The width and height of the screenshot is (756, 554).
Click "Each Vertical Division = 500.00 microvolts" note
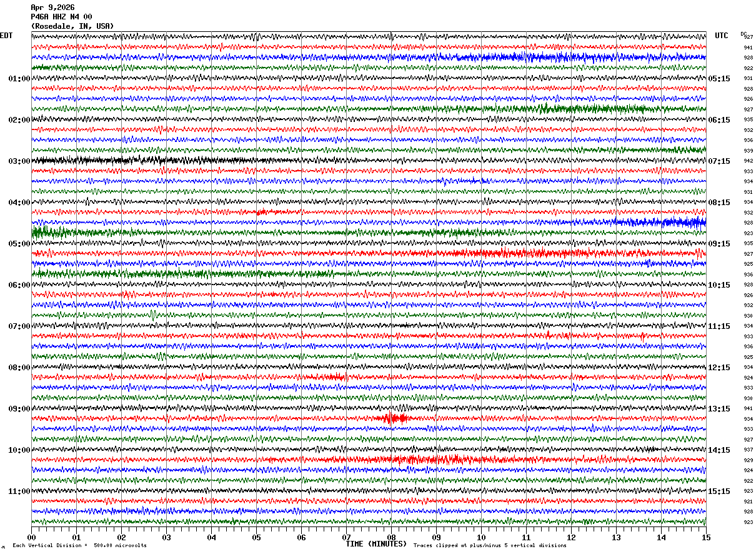click(79, 545)
